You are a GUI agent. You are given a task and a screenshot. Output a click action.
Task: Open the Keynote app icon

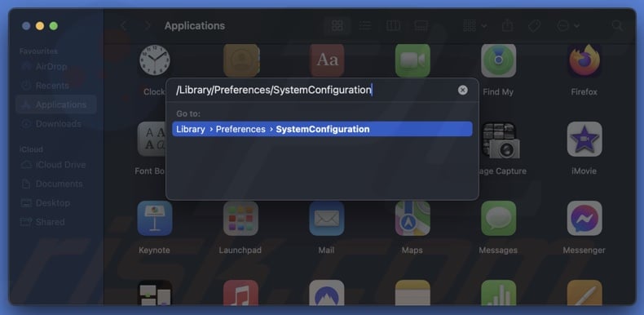pos(155,219)
